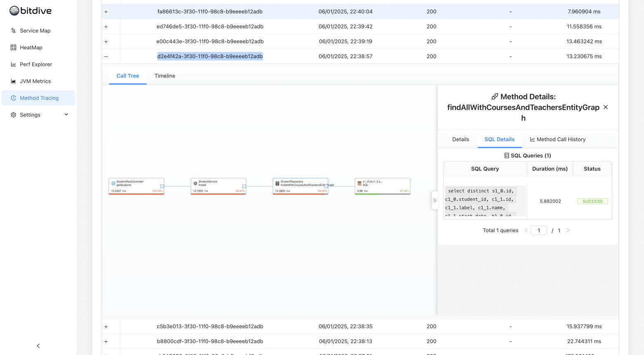
Task: Collapse children of StudentRestController getStudents node
Action: click(x=162, y=186)
